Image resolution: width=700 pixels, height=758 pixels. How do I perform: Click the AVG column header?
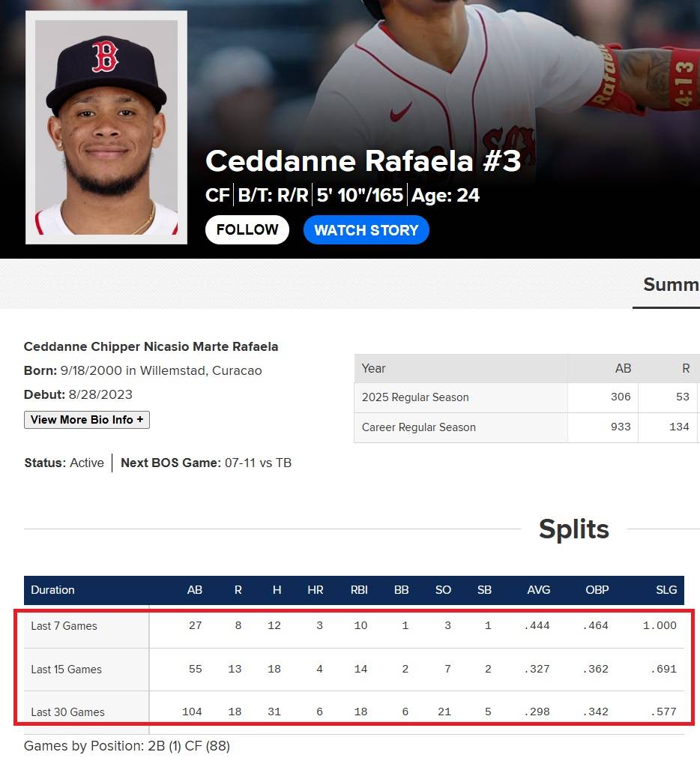[x=538, y=590]
